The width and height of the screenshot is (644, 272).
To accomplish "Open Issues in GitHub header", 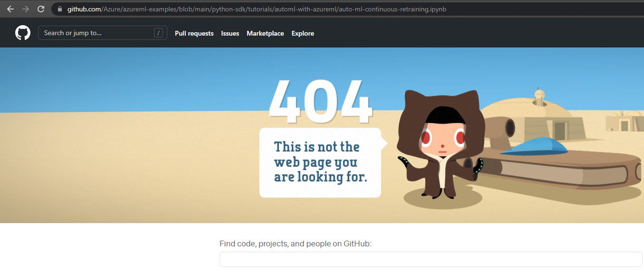I will pyautogui.click(x=230, y=33).
